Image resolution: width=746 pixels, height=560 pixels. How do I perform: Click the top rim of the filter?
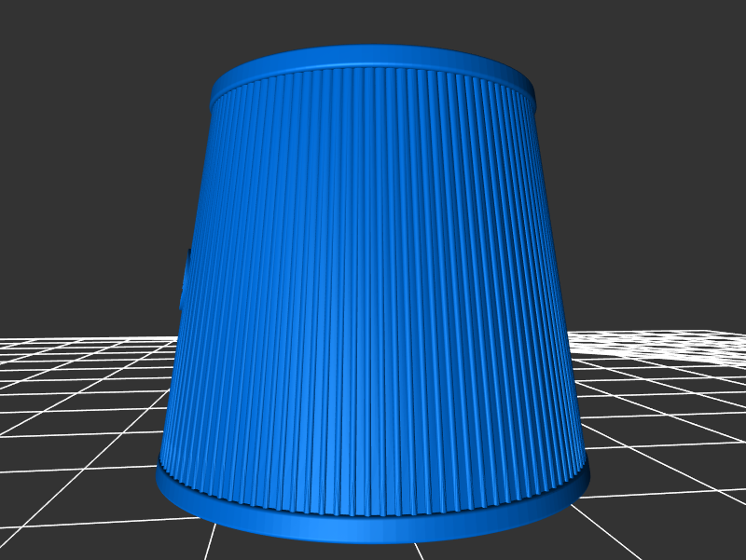click(373, 57)
